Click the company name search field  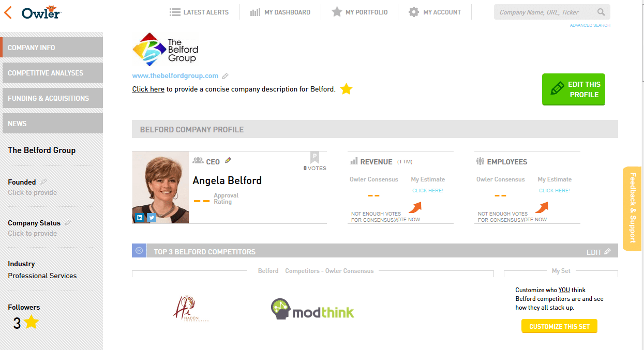(546, 12)
